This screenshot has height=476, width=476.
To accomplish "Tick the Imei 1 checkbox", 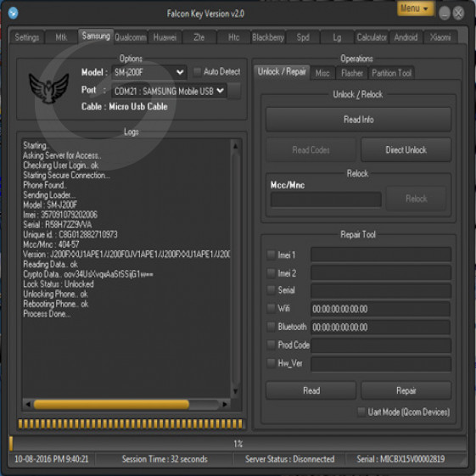I will click(271, 255).
